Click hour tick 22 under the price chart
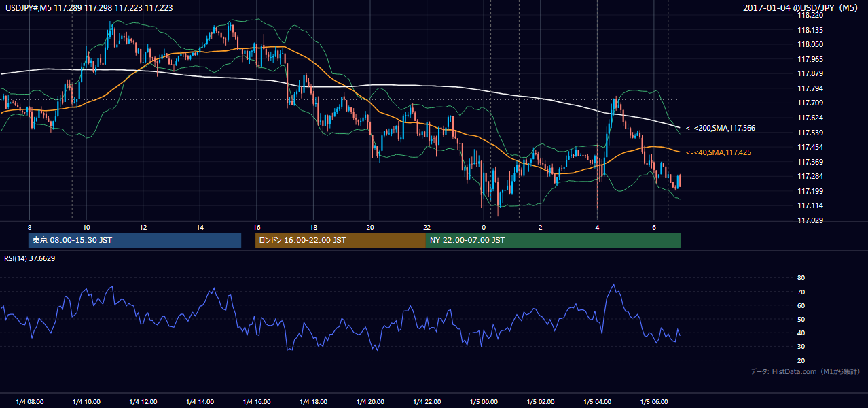The width and height of the screenshot is (868, 408). 427,227
